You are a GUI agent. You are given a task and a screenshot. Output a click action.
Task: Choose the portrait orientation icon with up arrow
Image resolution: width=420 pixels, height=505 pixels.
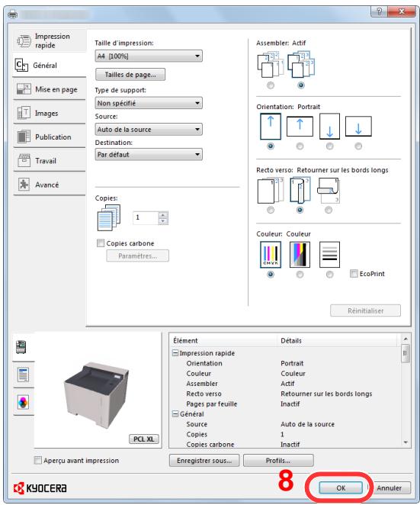271,127
